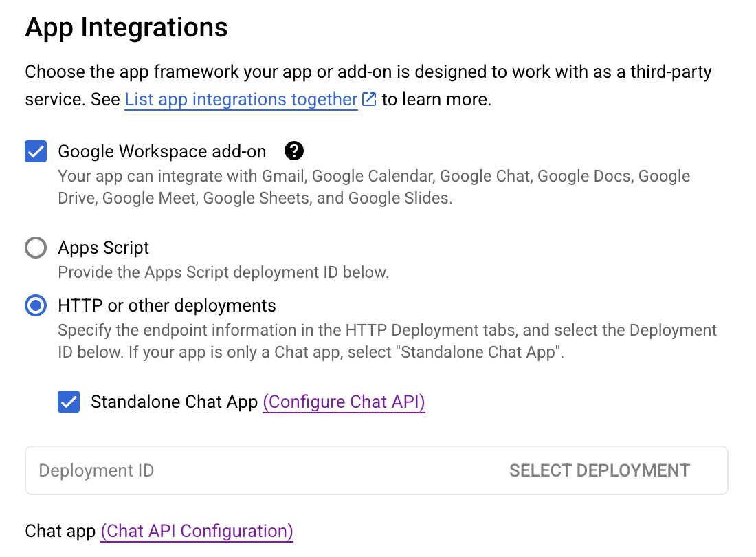Open deployment picker for Deployment ID field

pyautogui.click(x=599, y=470)
